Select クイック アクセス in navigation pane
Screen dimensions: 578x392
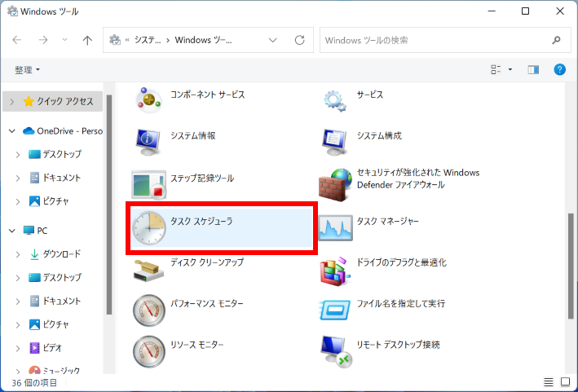click(52, 101)
